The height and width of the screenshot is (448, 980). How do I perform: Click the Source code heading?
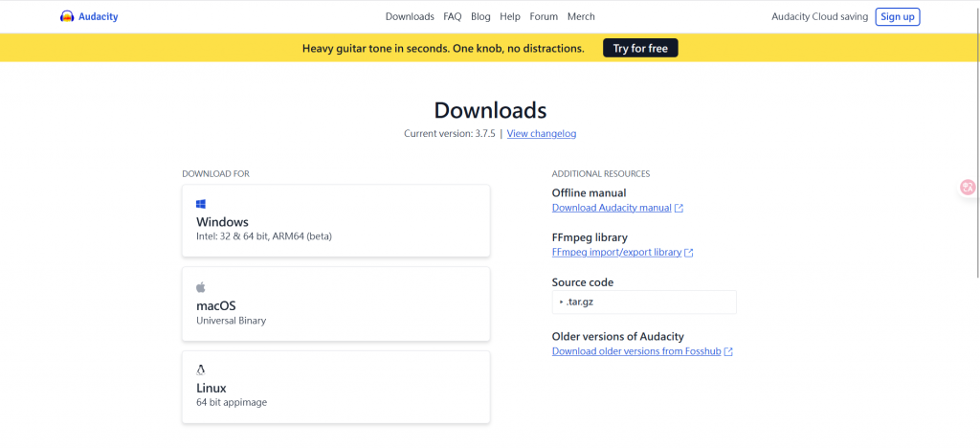[583, 283]
